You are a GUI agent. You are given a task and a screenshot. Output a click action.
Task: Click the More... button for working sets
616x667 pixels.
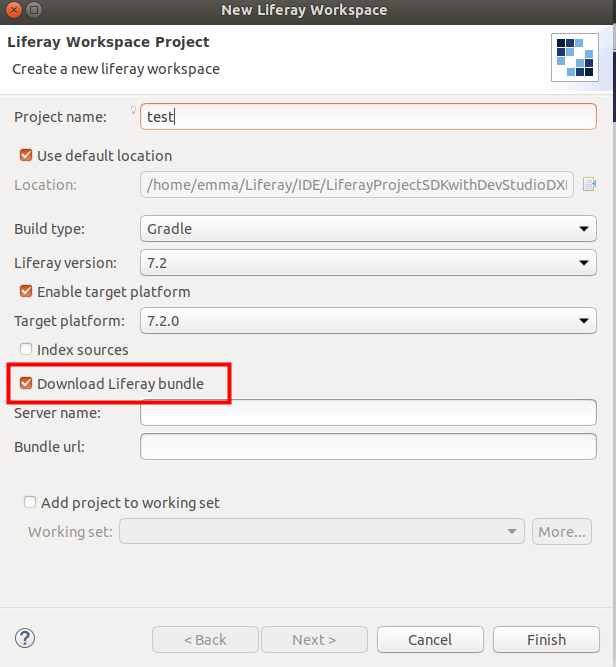click(x=562, y=531)
